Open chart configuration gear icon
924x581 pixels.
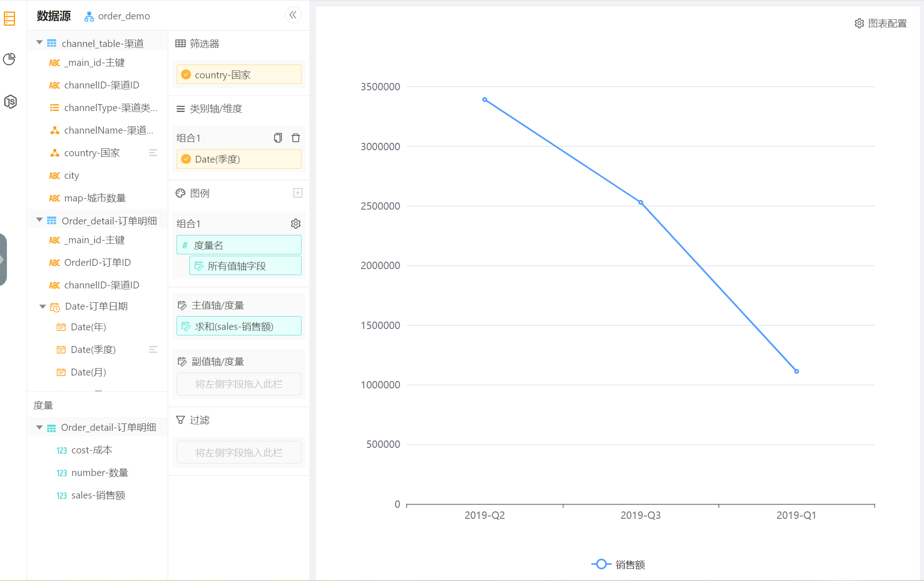[x=859, y=23]
